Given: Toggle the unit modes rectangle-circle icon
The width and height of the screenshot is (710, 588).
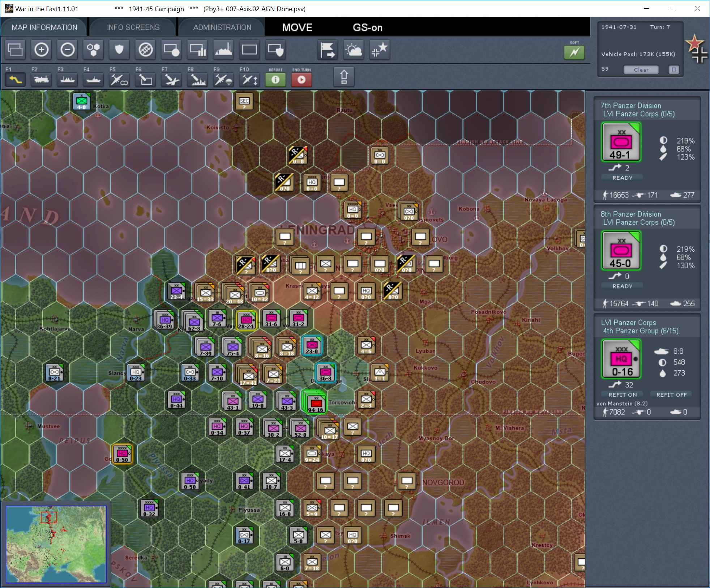Looking at the screenshot, I should tap(171, 50).
